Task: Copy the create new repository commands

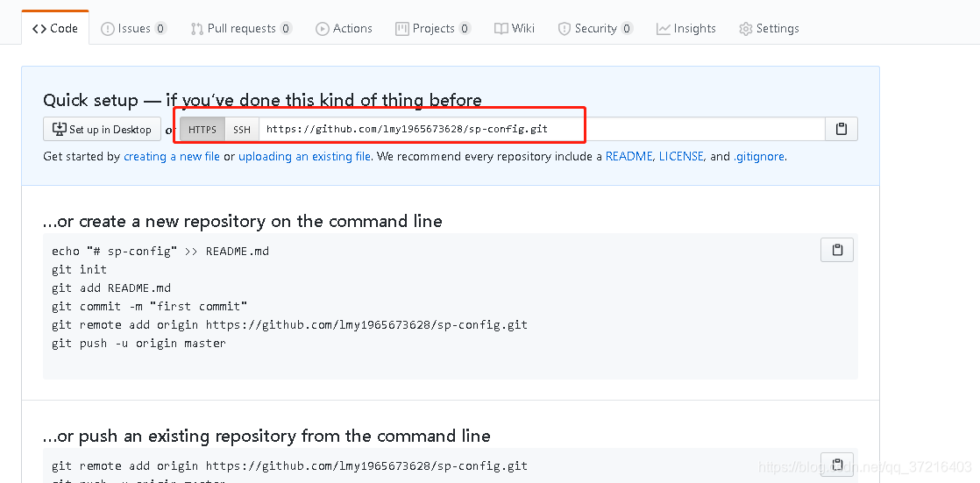Action: pos(837,250)
